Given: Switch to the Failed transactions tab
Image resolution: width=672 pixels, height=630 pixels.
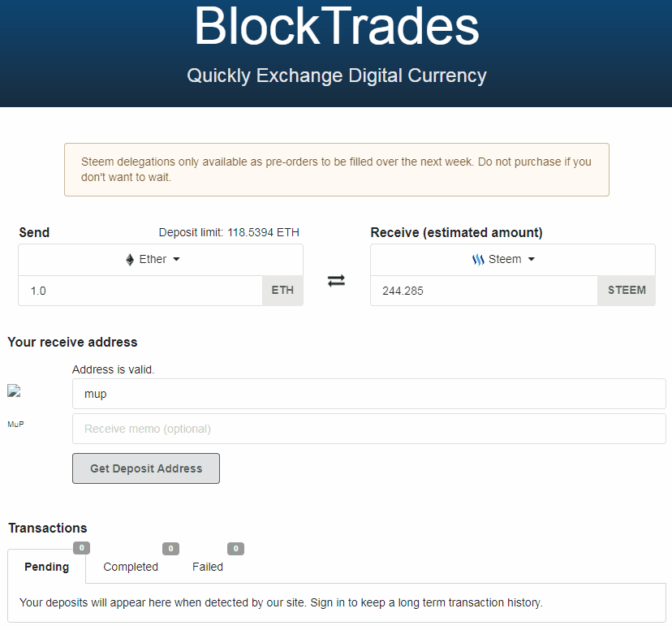Looking at the screenshot, I should point(208,567).
